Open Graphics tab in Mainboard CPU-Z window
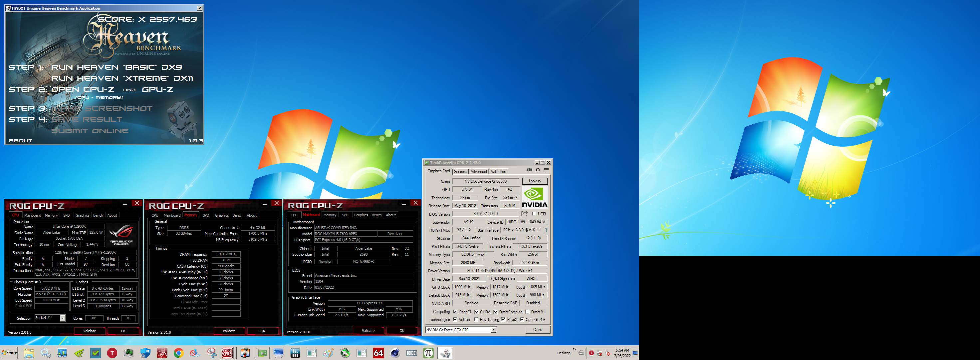 361,215
